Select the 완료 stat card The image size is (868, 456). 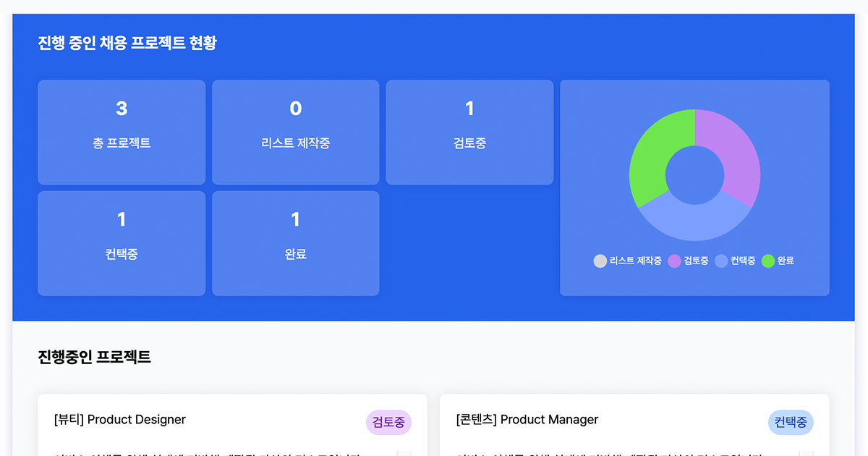(x=295, y=243)
